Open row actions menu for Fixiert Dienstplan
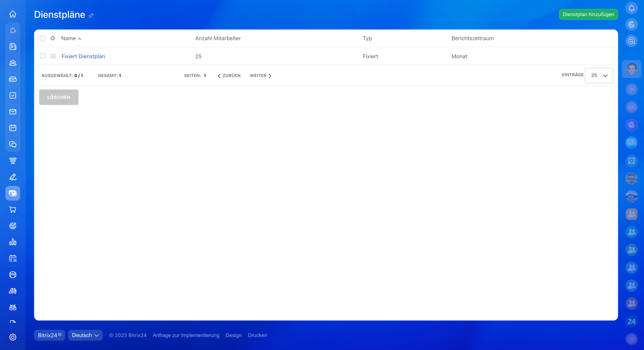The height and width of the screenshot is (350, 644). [53, 56]
